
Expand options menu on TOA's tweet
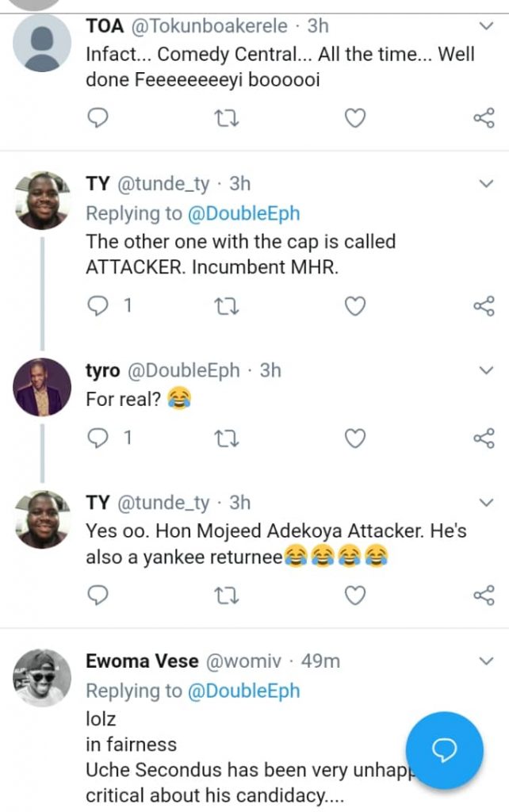[x=485, y=26]
